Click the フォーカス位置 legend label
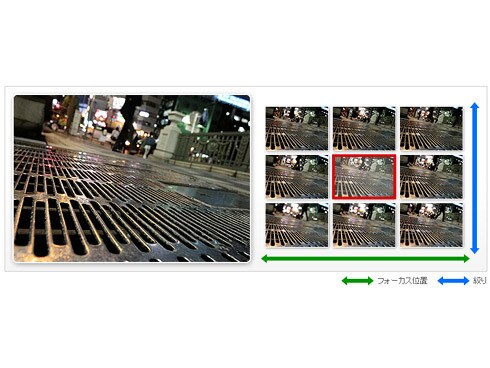Image resolution: width=490 pixels, height=368 pixels. pos(402,281)
